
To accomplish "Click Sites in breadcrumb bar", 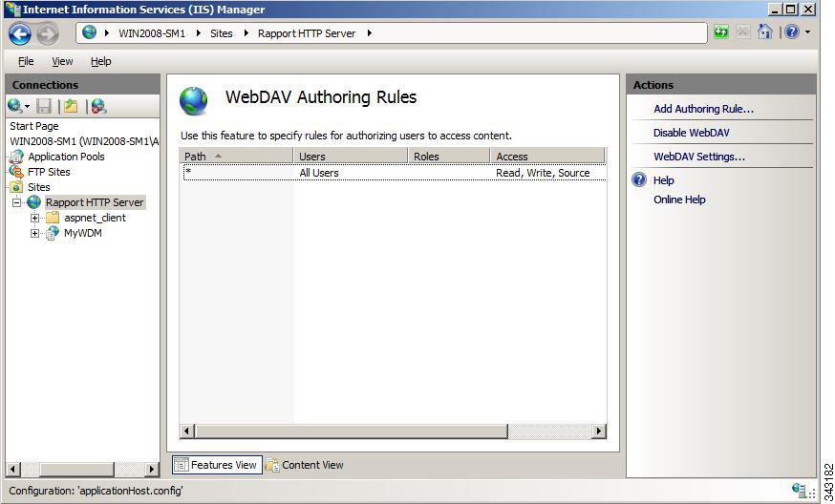I will (222, 33).
